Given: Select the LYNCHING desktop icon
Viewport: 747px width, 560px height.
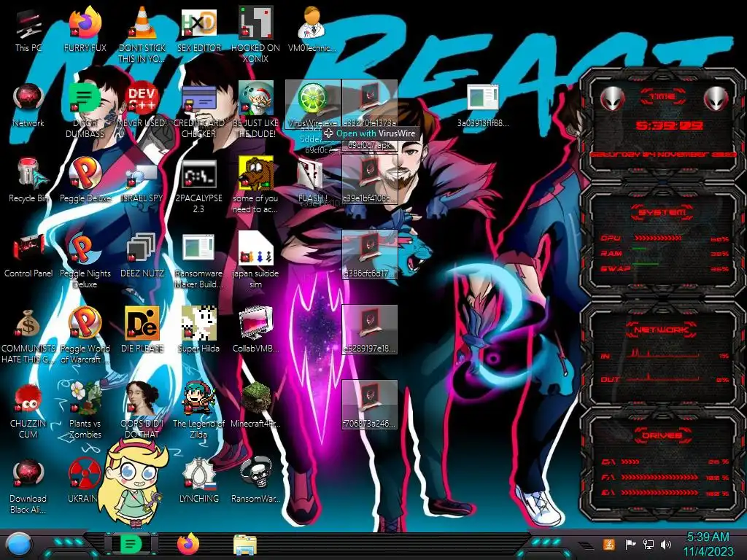Looking at the screenshot, I should click(198, 481).
